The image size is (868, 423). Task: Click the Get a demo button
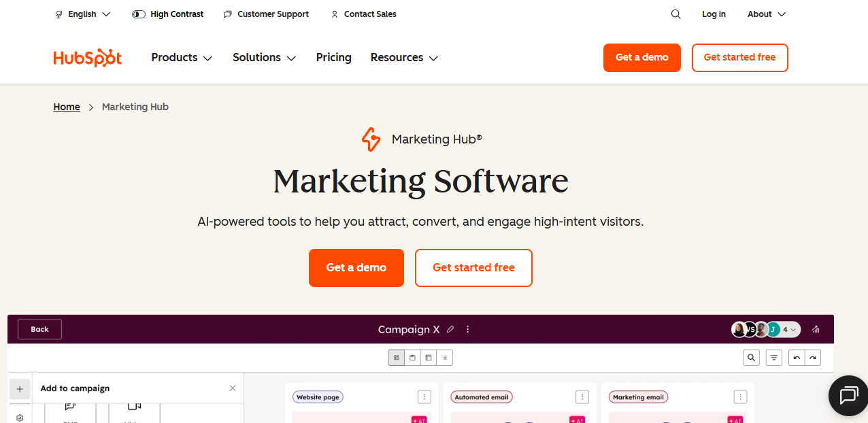641,58
